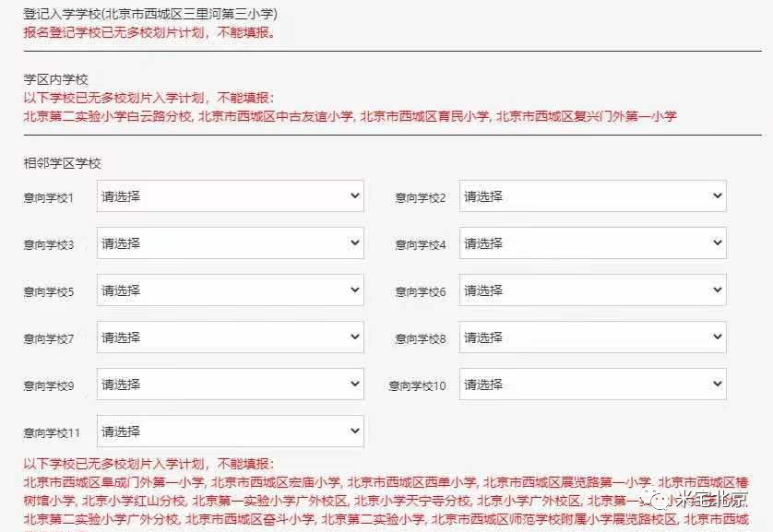Click the 学区内学校 section heading
773x532 pixels.
click(x=55, y=79)
